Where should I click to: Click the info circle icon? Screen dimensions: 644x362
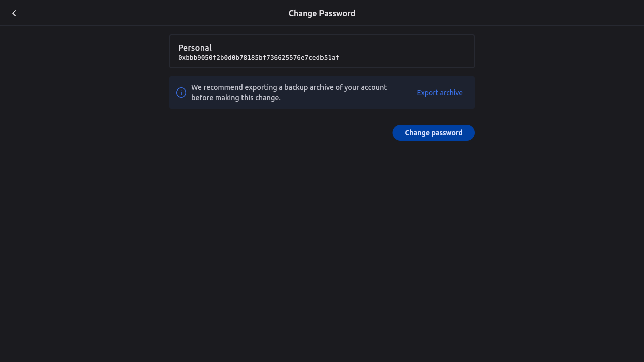[181, 93]
